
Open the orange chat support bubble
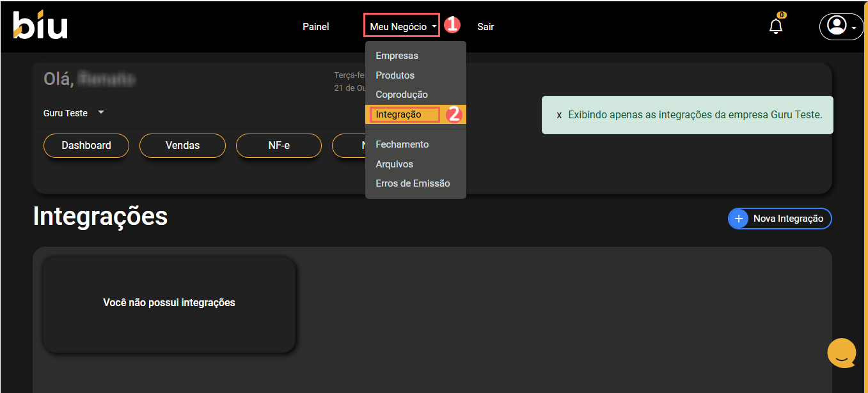point(841,353)
